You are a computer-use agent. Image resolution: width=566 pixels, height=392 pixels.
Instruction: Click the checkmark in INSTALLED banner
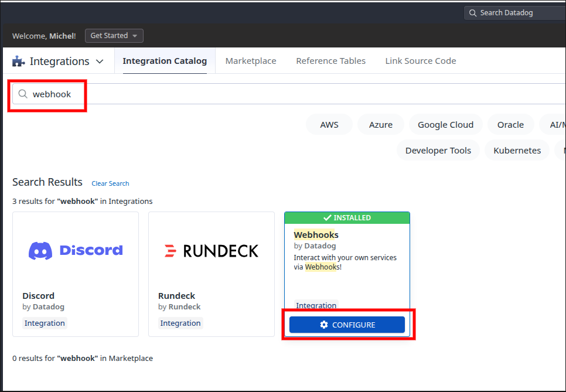327,217
